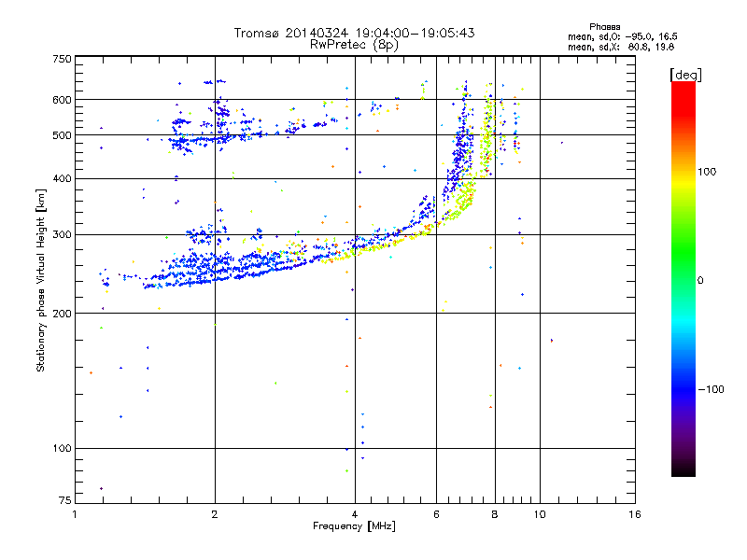Click the x-axis label '6'
This screenshot has width=747, height=560.
436,514
